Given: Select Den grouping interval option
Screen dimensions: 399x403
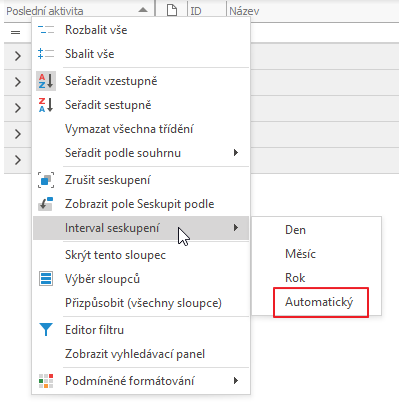Looking at the screenshot, I should pyautogui.click(x=295, y=230).
